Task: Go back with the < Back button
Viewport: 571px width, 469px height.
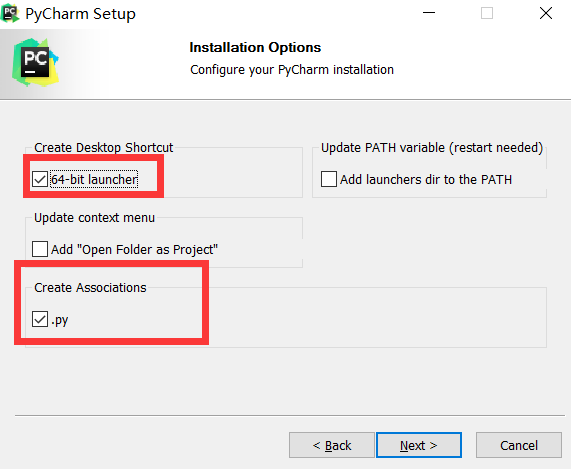Action: (331, 445)
